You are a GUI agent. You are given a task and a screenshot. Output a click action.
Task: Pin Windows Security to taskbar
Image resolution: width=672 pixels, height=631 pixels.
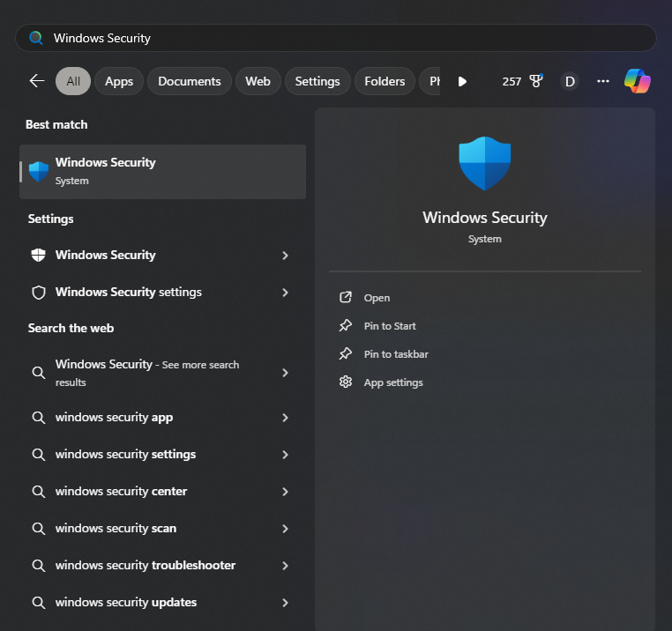[395, 354]
